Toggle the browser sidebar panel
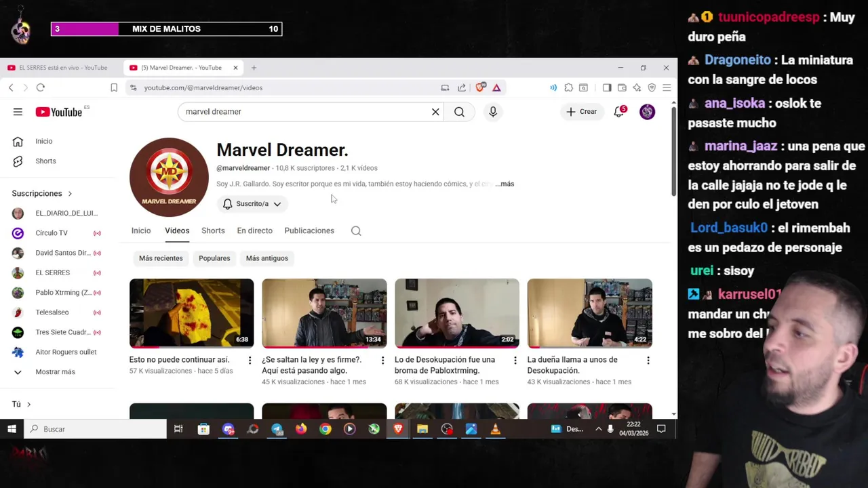 click(607, 87)
